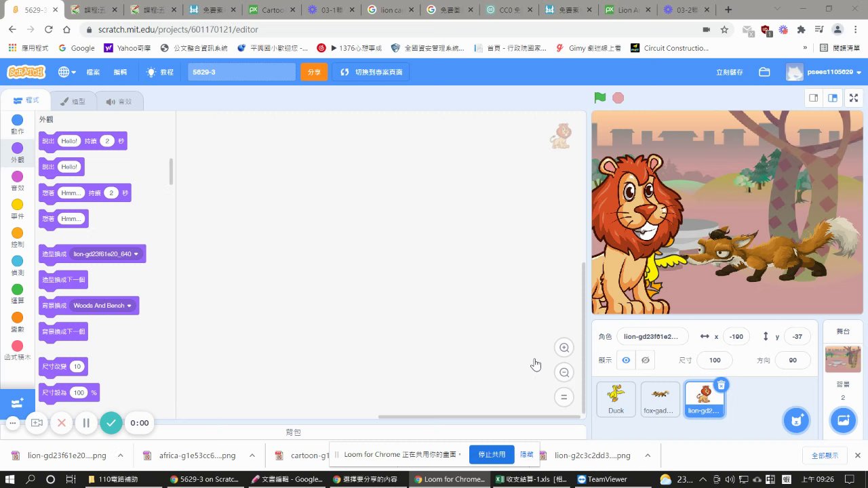Click the workspace reset zoom button
868x488 pixels.
point(564,397)
